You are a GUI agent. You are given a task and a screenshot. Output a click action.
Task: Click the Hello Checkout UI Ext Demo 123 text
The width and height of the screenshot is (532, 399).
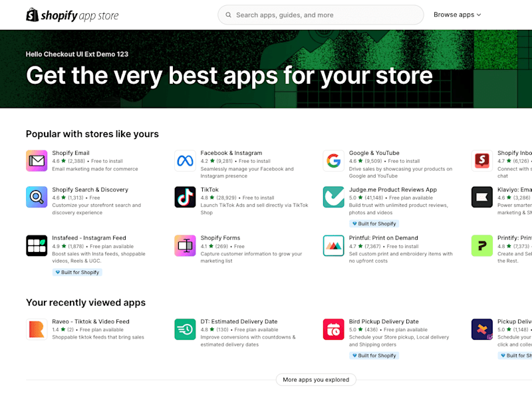(x=77, y=55)
